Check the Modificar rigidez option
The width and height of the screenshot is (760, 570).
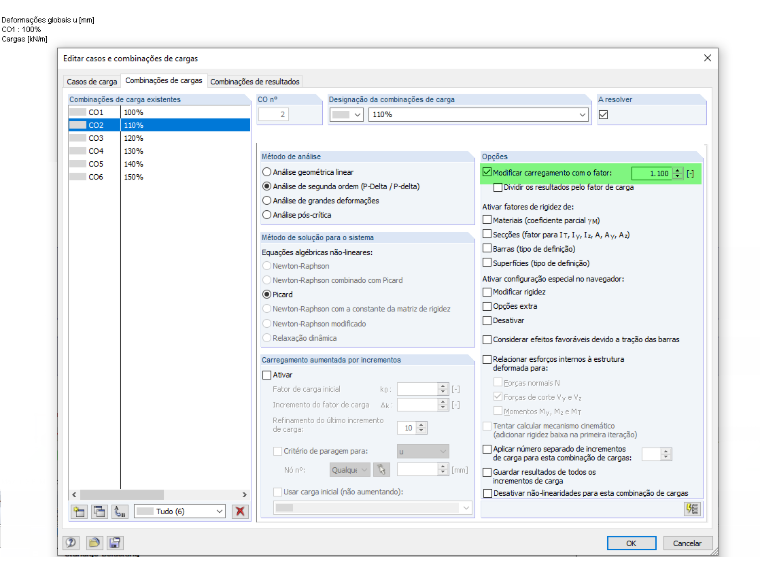click(487, 292)
